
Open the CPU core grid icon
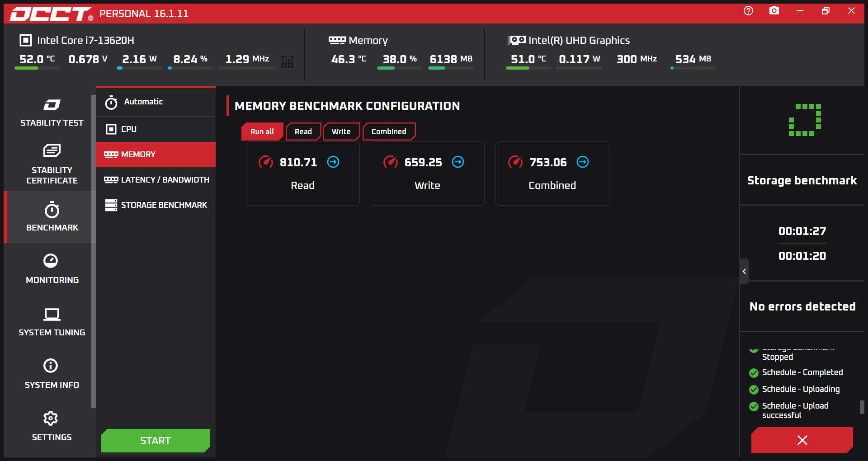[x=288, y=62]
